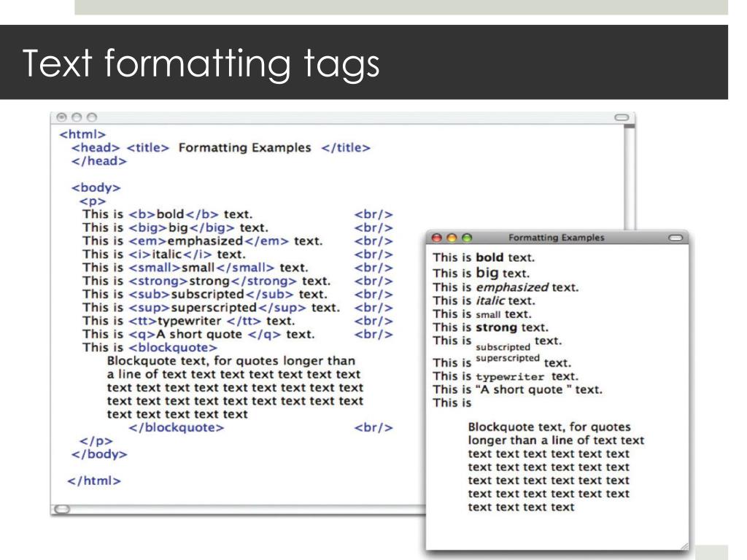Click the word 'small' in rendered output
Viewport: 747px width, 560px height.
tap(488, 315)
